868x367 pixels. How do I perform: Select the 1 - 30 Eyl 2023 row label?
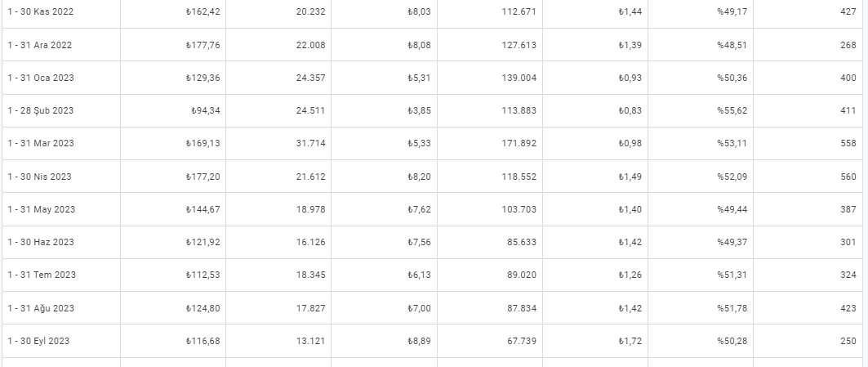coord(38,340)
